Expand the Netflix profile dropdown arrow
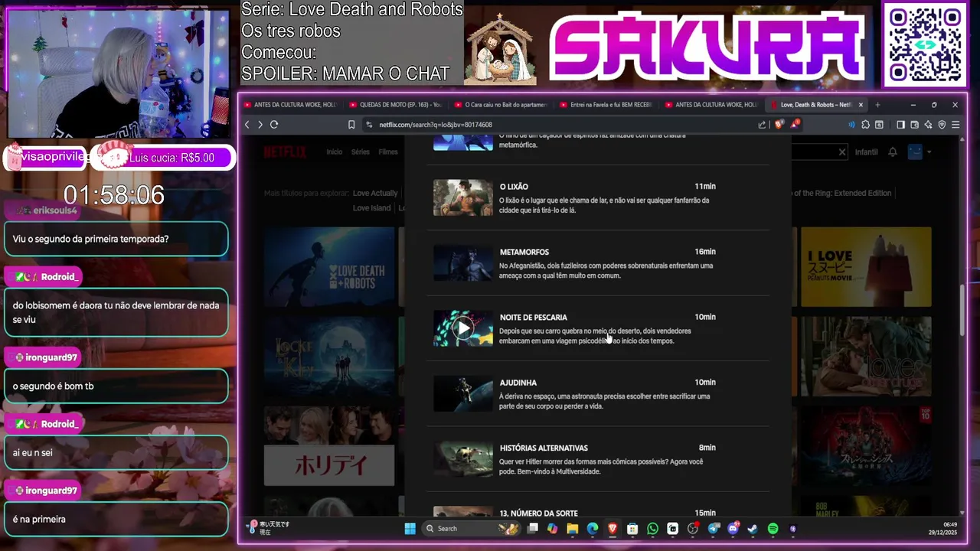 pos(929,152)
